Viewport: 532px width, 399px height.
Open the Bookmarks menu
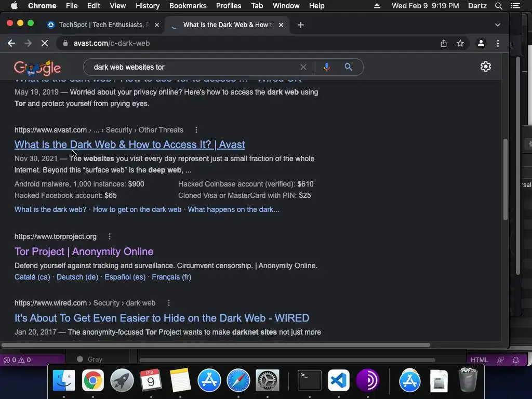point(188,6)
